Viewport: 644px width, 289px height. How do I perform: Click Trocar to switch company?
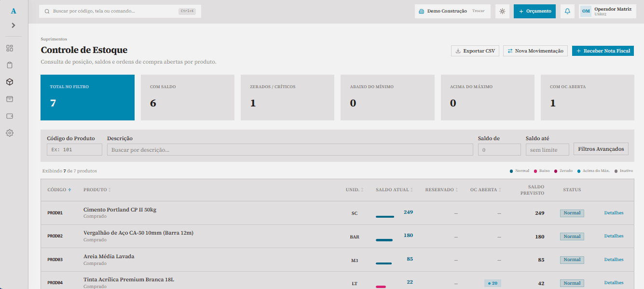[x=478, y=11]
